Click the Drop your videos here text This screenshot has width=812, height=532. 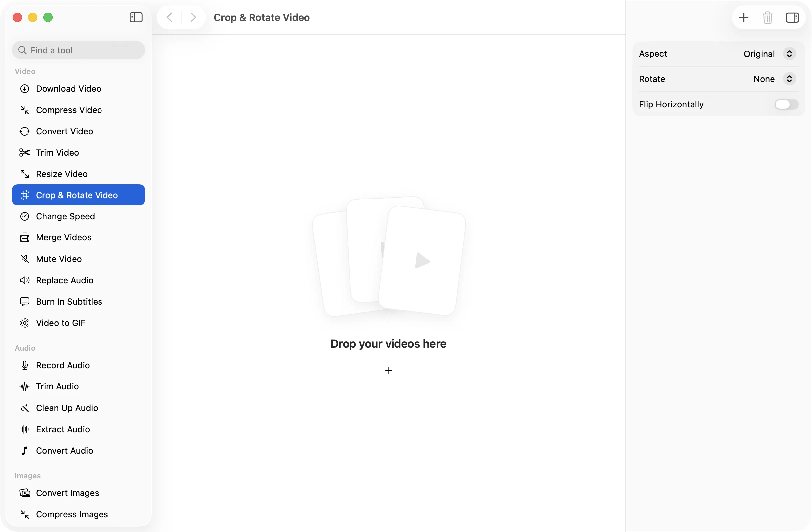388,344
